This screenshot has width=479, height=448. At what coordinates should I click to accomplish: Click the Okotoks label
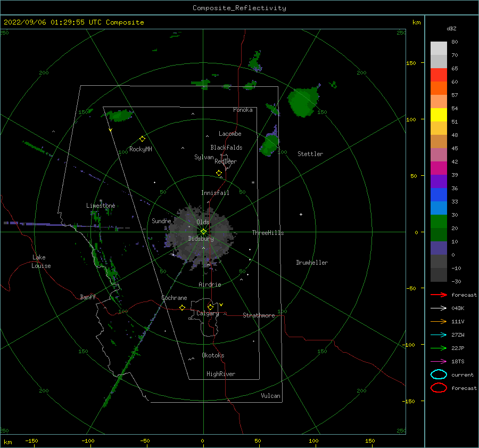pyautogui.click(x=213, y=355)
